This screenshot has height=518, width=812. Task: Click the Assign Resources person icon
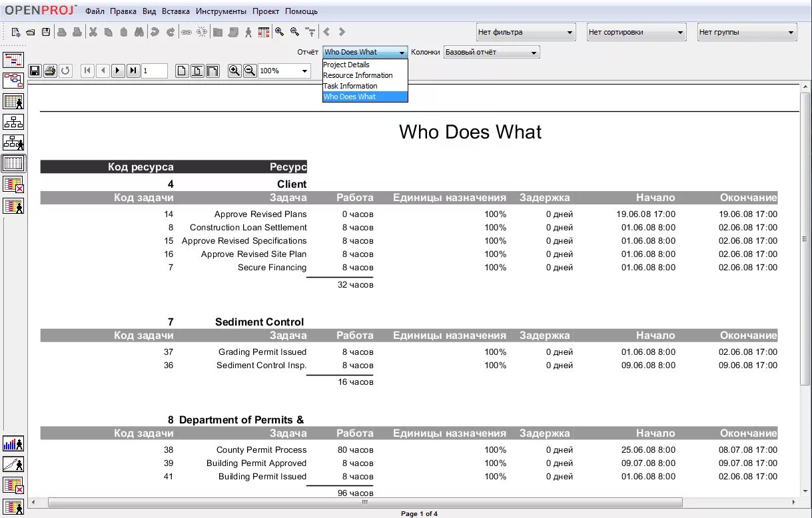pos(248,32)
